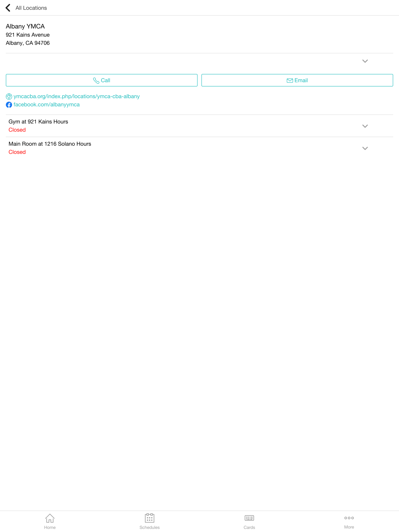399x532 pixels.
Task: Open the Home tab
Action: [50, 521]
